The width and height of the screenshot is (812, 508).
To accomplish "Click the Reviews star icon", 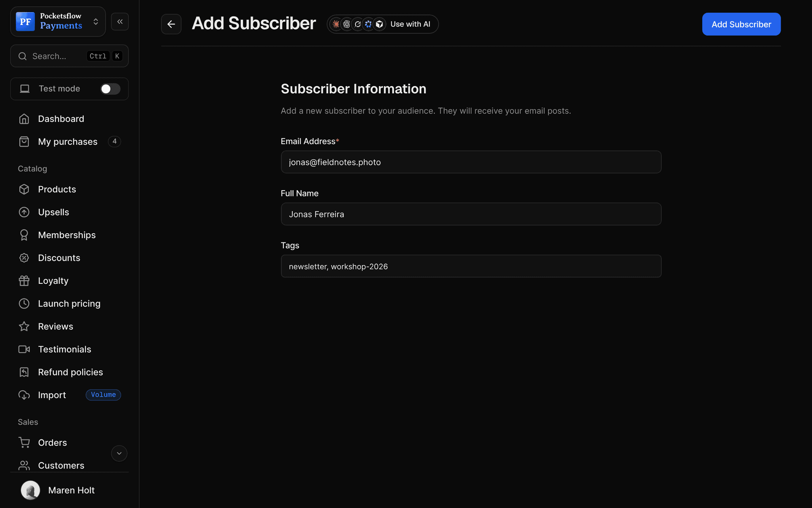I will tap(24, 326).
